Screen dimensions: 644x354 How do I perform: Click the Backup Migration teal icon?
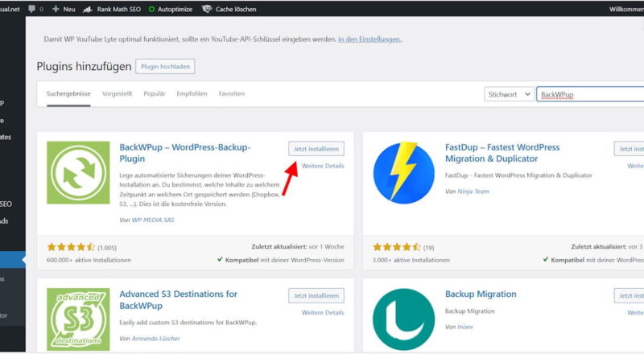tap(404, 319)
